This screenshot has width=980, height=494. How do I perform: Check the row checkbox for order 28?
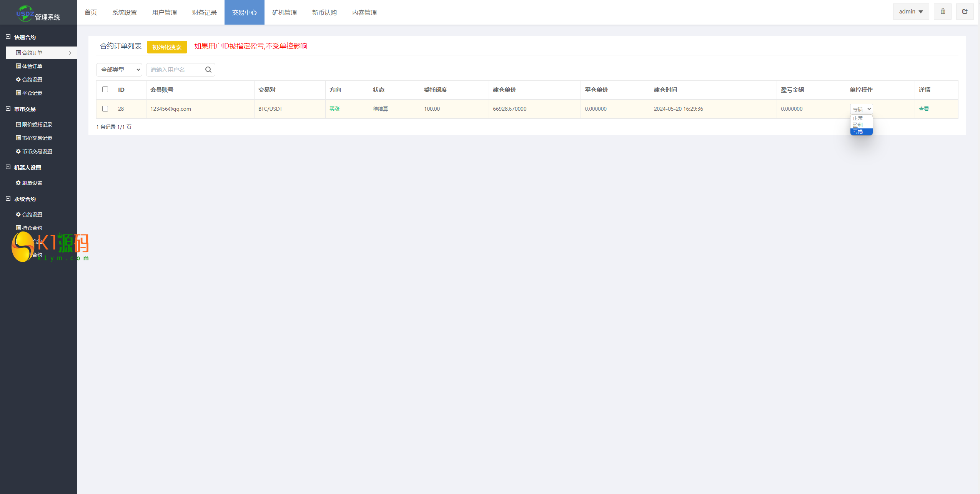tap(105, 109)
